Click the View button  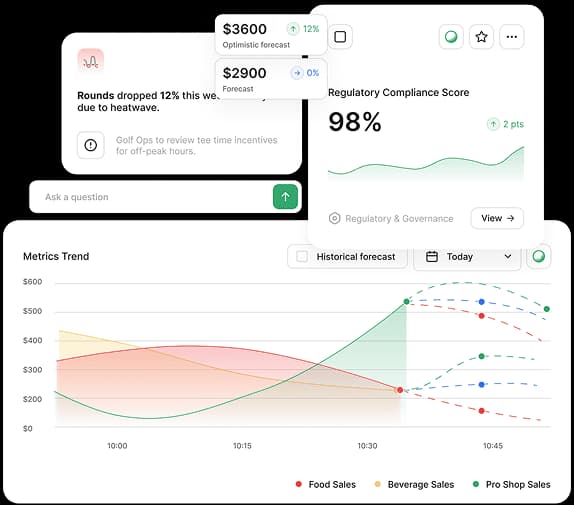point(497,218)
